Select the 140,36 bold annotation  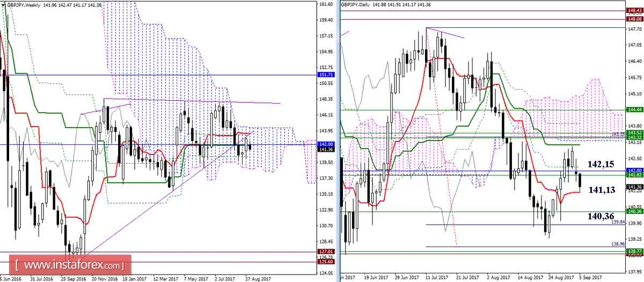[601, 217]
